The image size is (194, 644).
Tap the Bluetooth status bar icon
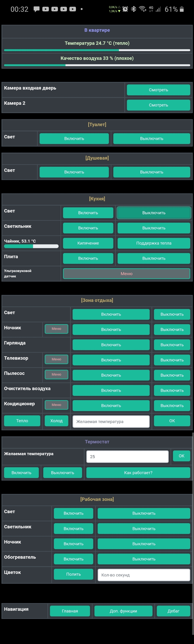pyautogui.click(x=134, y=9)
